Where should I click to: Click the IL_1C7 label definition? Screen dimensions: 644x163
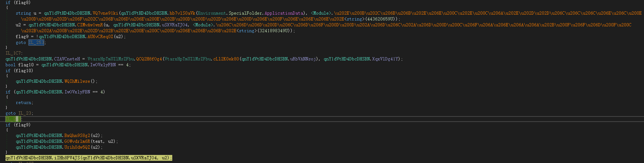coord(14,53)
